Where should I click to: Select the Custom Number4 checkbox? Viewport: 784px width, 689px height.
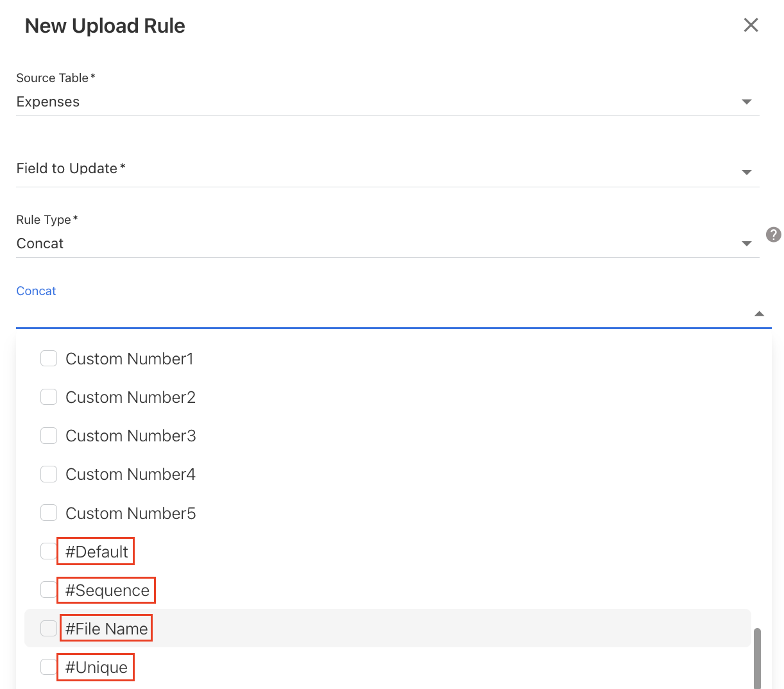[x=49, y=475]
